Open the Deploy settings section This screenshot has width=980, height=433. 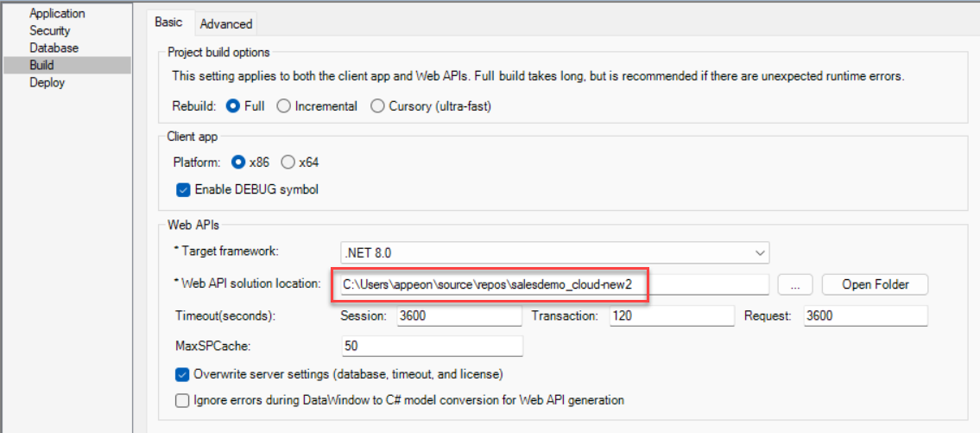[x=47, y=83]
